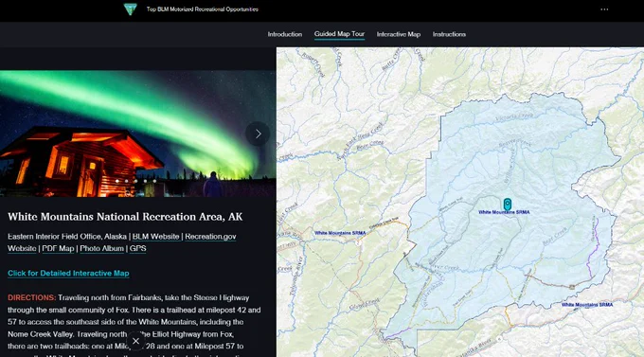
Task: Click the teal White Mountains SRMA map pin
Action: tap(508, 204)
